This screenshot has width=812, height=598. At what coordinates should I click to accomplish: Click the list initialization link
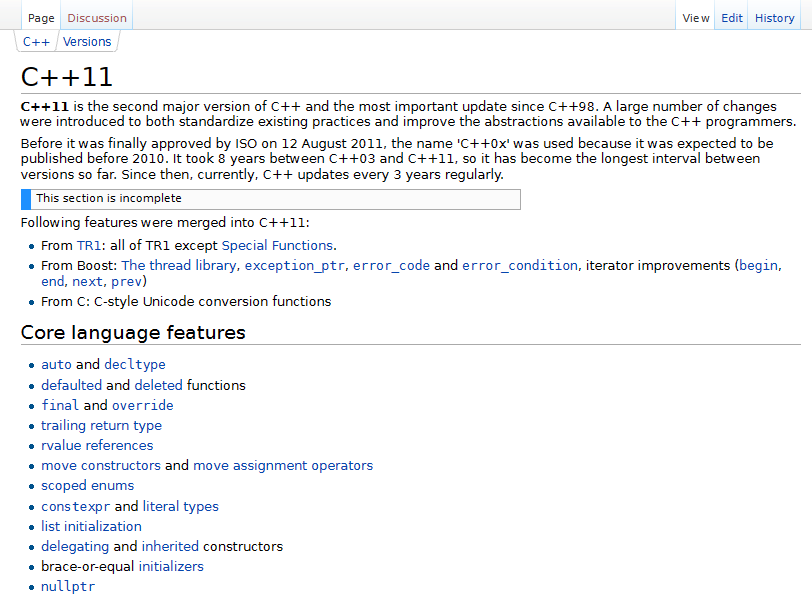[x=91, y=526]
